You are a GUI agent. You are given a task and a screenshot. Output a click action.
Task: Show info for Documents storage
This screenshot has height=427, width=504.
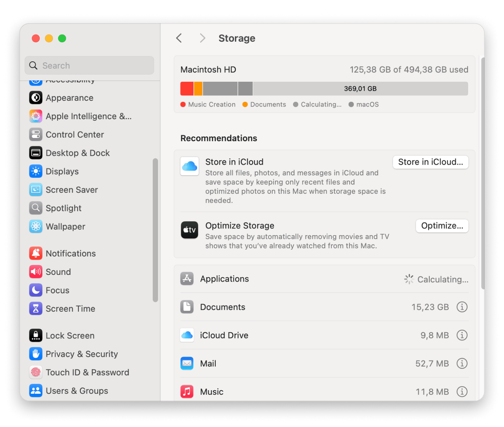(x=462, y=307)
